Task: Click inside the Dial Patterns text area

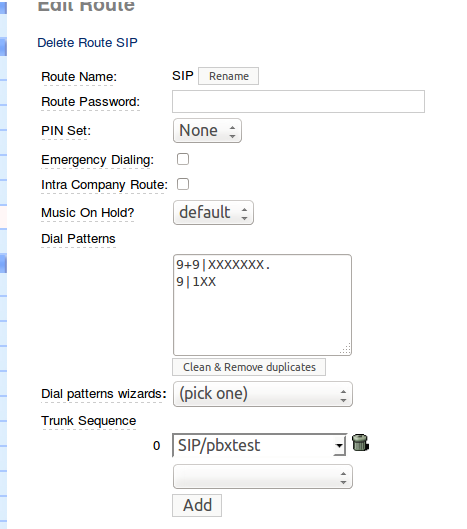Action: pyautogui.click(x=262, y=305)
